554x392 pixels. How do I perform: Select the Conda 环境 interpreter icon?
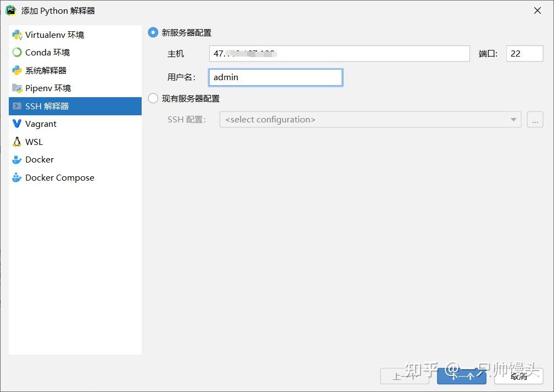coord(17,53)
